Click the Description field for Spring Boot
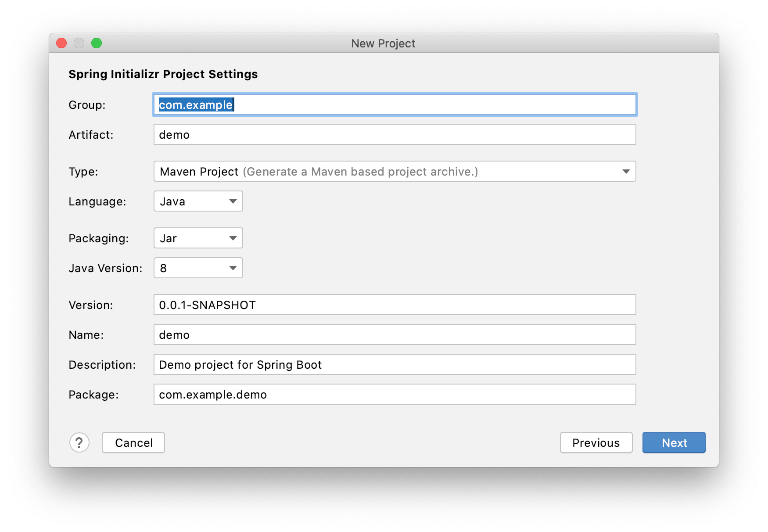768x532 pixels. pyautogui.click(x=394, y=364)
